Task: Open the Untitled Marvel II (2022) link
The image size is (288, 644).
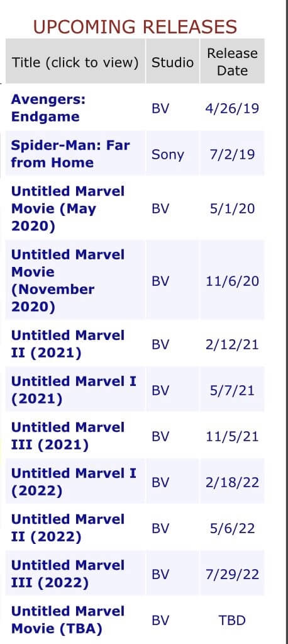Action: pyautogui.click(x=68, y=528)
